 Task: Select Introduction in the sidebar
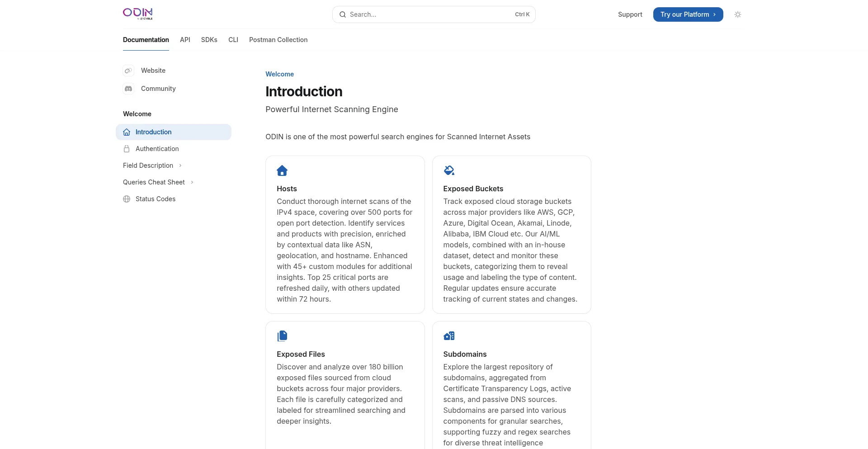tap(153, 132)
